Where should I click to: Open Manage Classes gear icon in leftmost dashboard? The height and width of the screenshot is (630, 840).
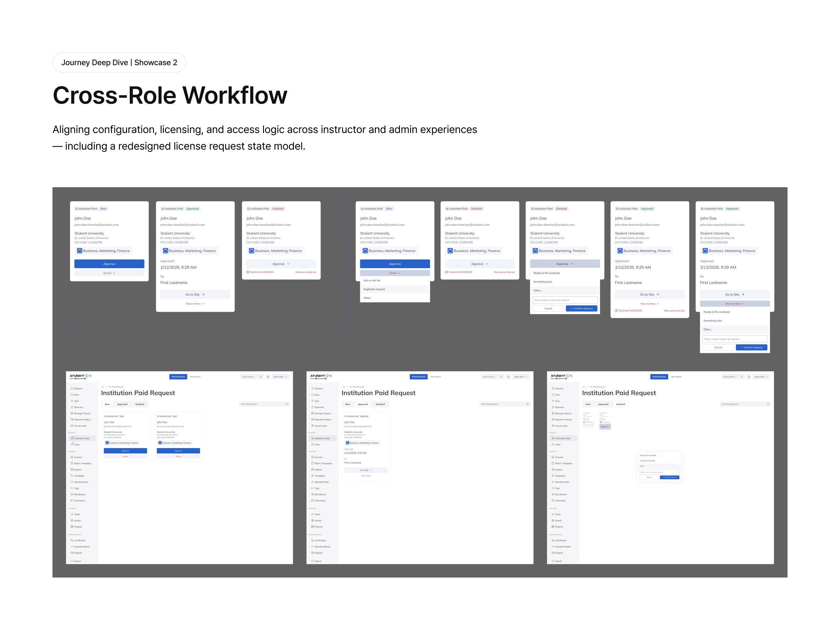tap(72, 413)
